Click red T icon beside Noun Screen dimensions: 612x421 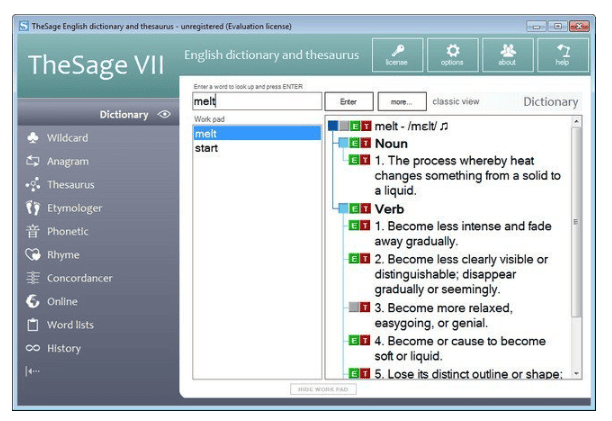click(x=365, y=143)
